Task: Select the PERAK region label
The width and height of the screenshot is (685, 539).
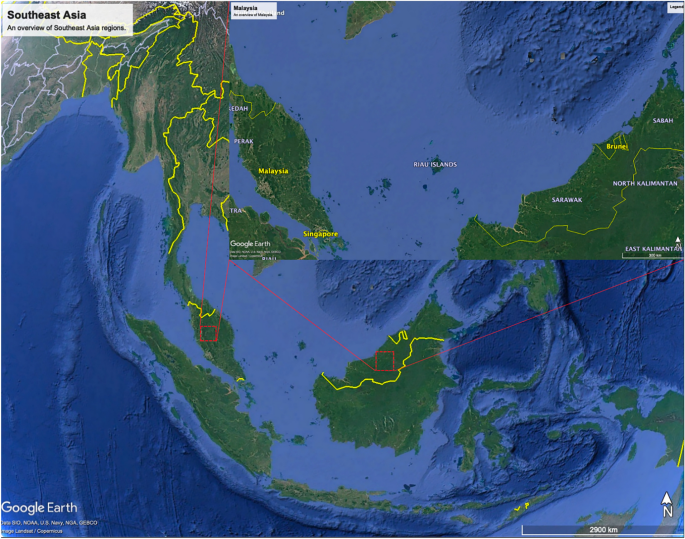Action: coord(243,141)
